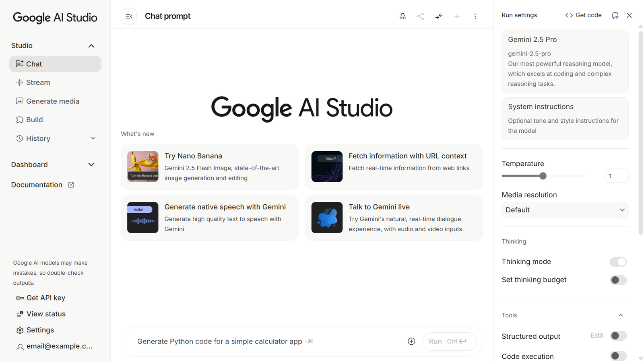This screenshot has width=644, height=362.
Task: Open the Media resolution Default dropdown
Action: click(565, 210)
